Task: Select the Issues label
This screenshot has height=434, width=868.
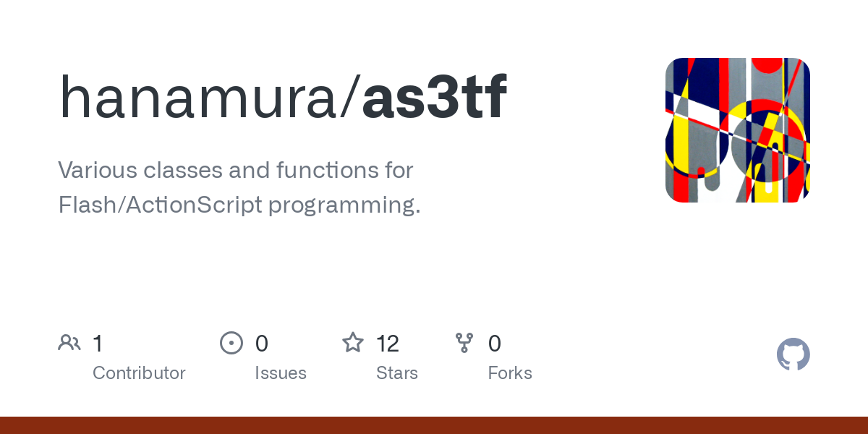Action: (x=281, y=373)
